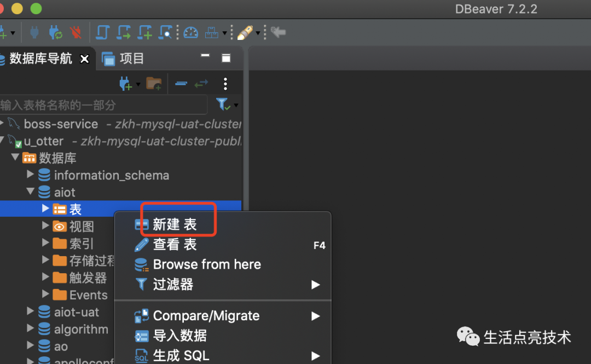Viewport: 591px width, 364px height.
Task: Click the green macOS fullscreen window button
Action: [36, 8]
